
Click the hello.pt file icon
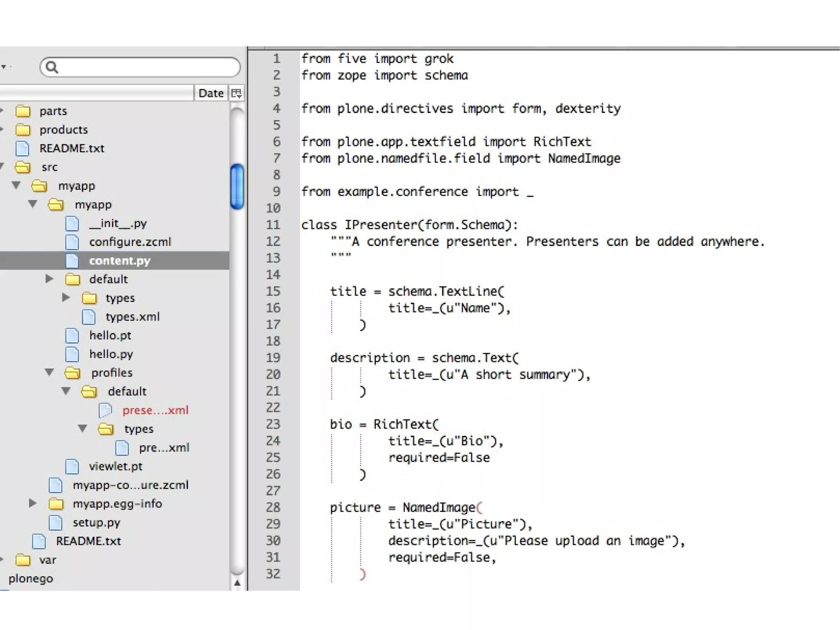[x=72, y=336]
